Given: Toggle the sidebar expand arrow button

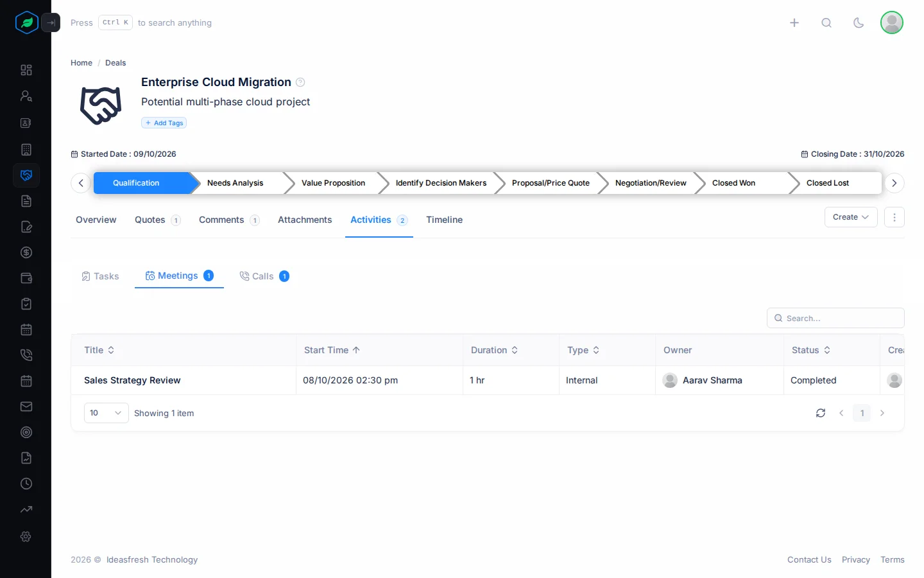Looking at the screenshot, I should pos(51,22).
